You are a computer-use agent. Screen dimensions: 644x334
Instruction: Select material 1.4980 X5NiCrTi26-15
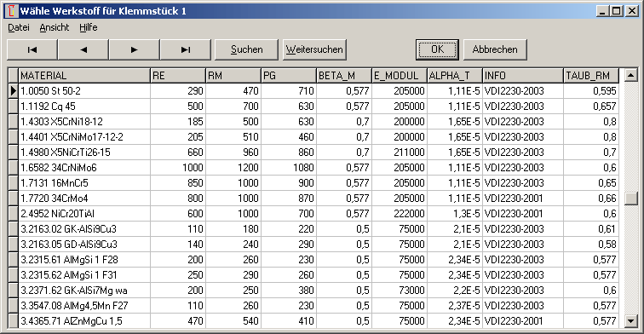[x=84, y=153]
